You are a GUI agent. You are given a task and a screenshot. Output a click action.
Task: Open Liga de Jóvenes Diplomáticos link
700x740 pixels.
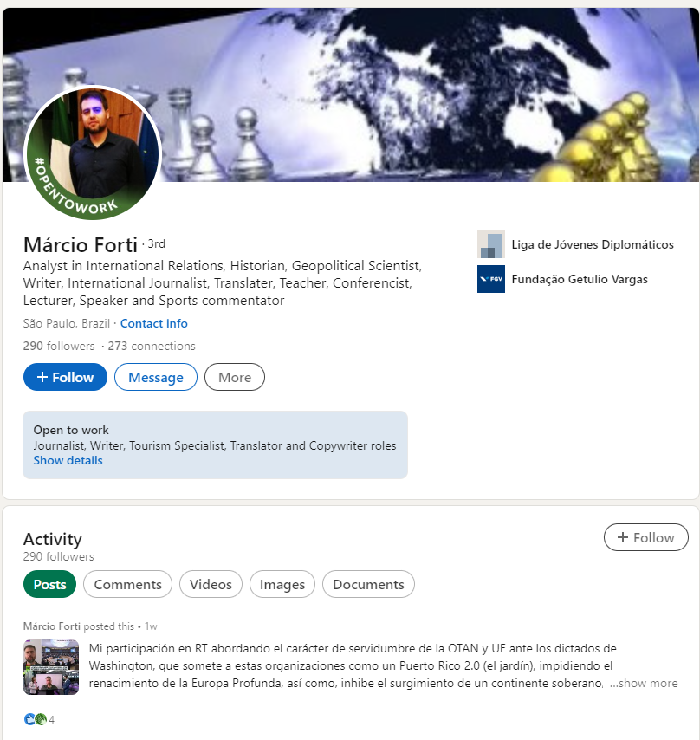click(x=593, y=244)
